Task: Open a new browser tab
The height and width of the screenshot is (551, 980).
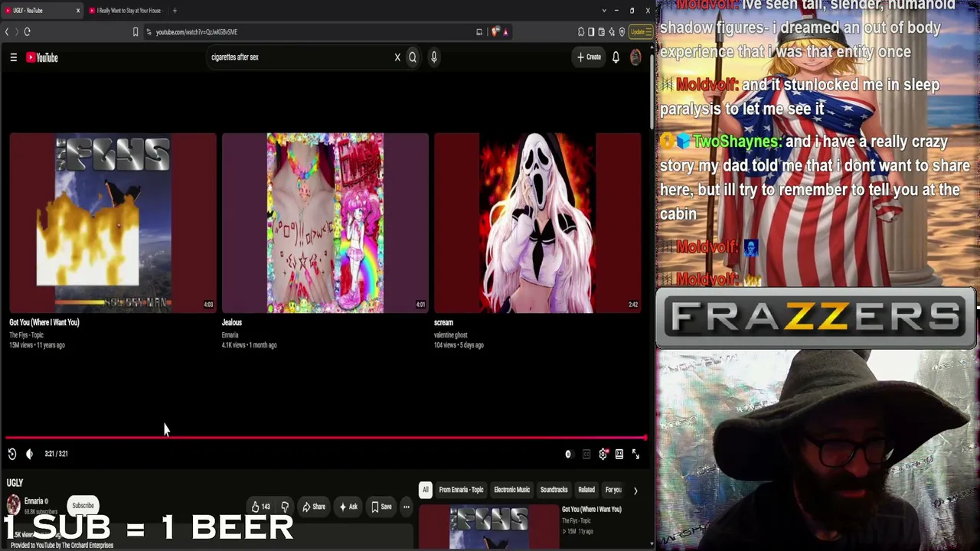Action: pos(175,11)
